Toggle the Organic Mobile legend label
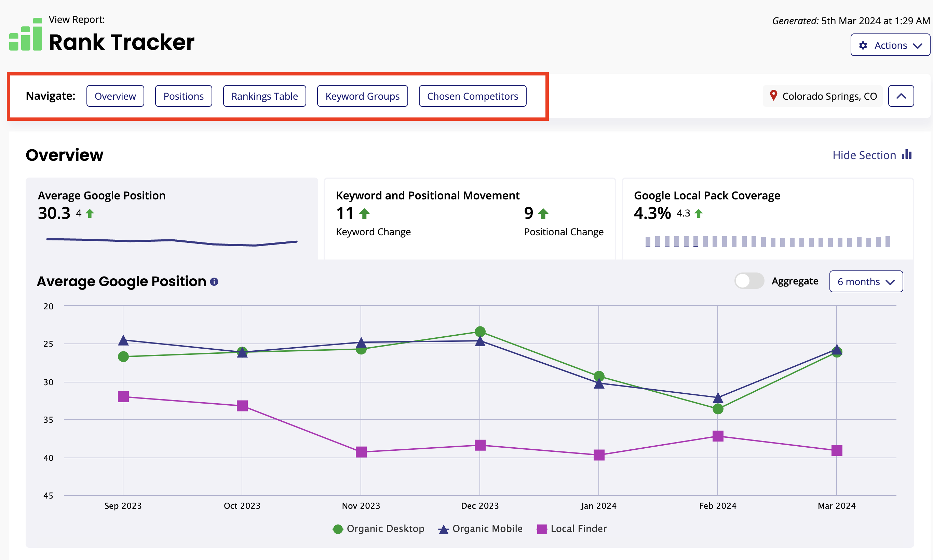The image size is (933, 560). coord(487,529)
